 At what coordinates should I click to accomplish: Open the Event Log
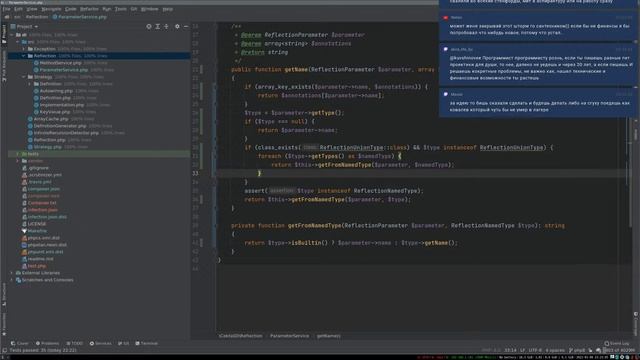[616, 343]
